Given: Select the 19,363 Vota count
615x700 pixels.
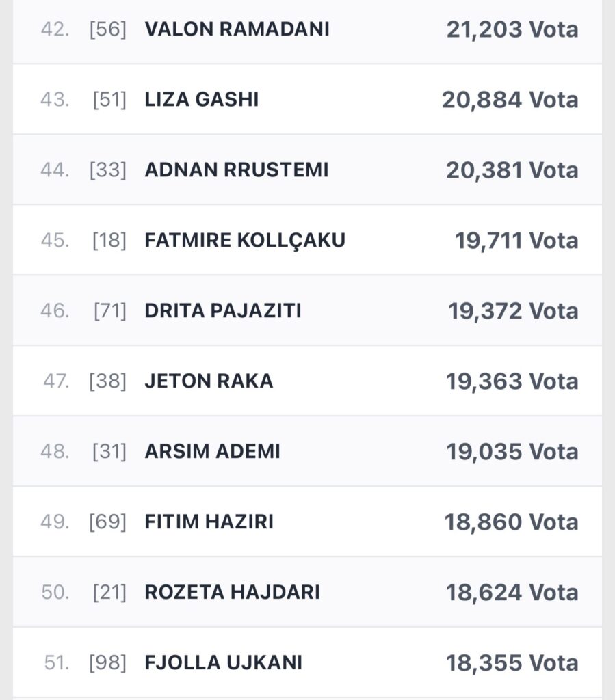Looking at the screenshot, I should pyautogui.click(x=512, y=381).
